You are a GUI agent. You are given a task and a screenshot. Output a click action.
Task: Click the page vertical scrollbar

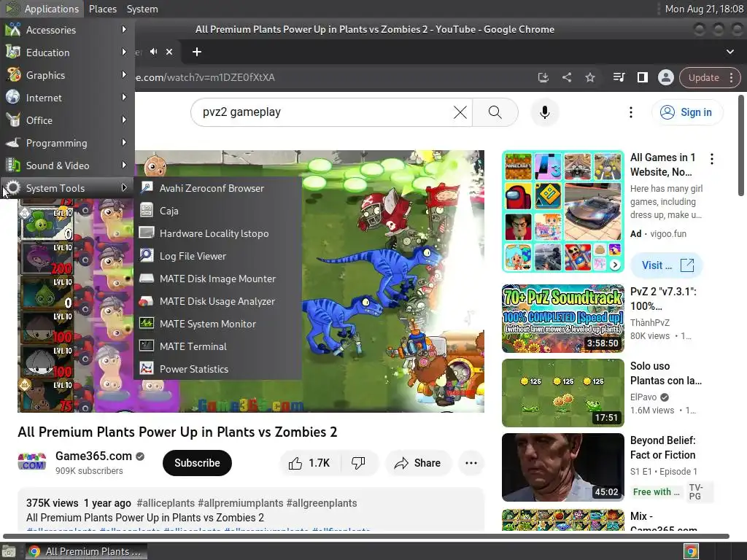741,145
